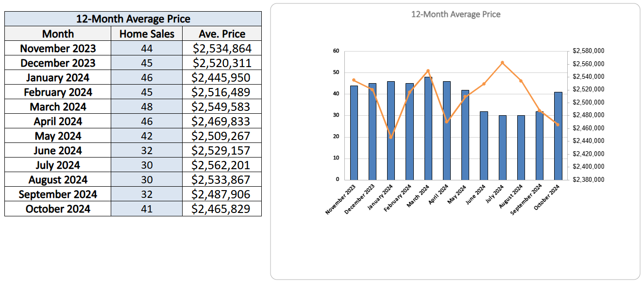Select the 'October 2024' table cell
This screenshot has width=644, height=282.
58,209
